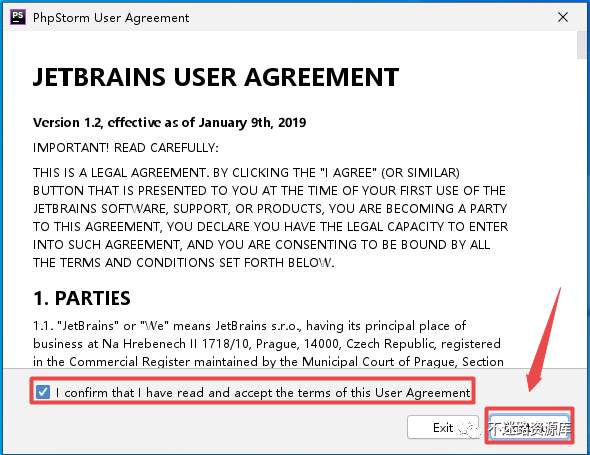Click the "PhpStorm User Agreement" title bar text

tap(111, 18)
